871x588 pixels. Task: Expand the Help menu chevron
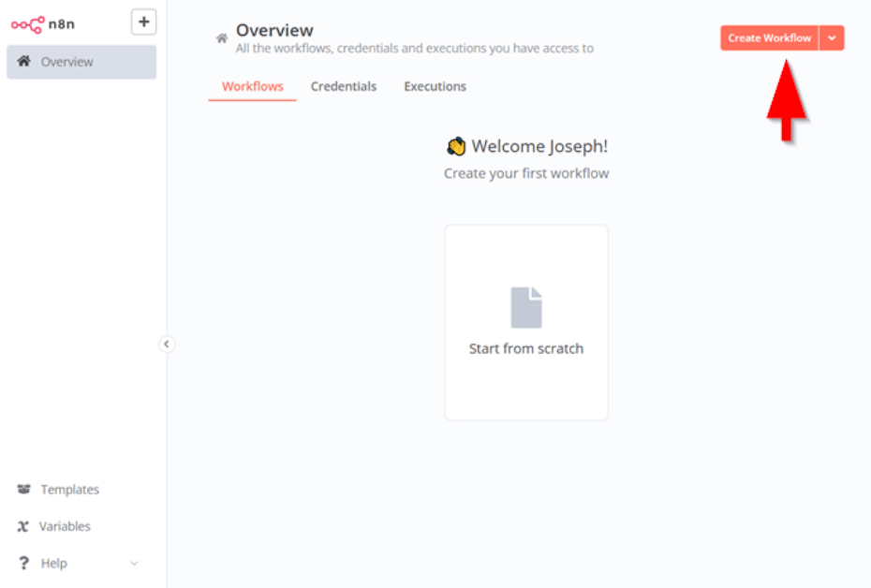pos(133,564)
